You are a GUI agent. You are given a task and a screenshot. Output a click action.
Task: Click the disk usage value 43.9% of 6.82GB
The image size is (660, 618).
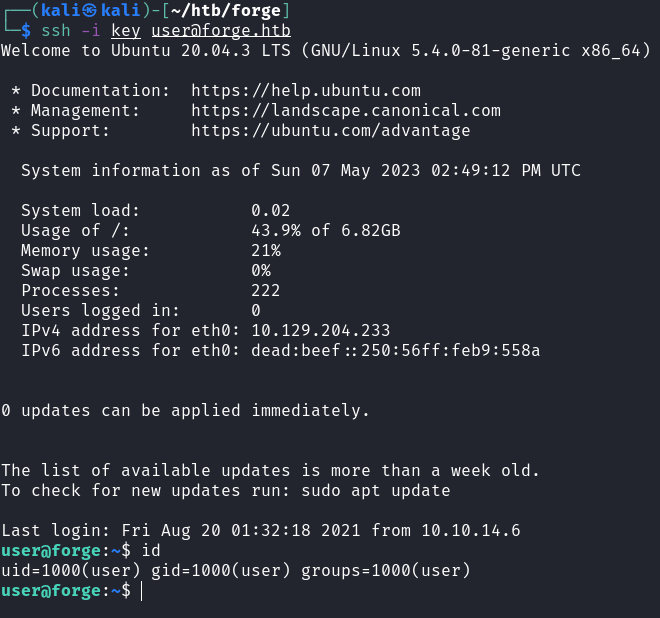click(325, 231)
